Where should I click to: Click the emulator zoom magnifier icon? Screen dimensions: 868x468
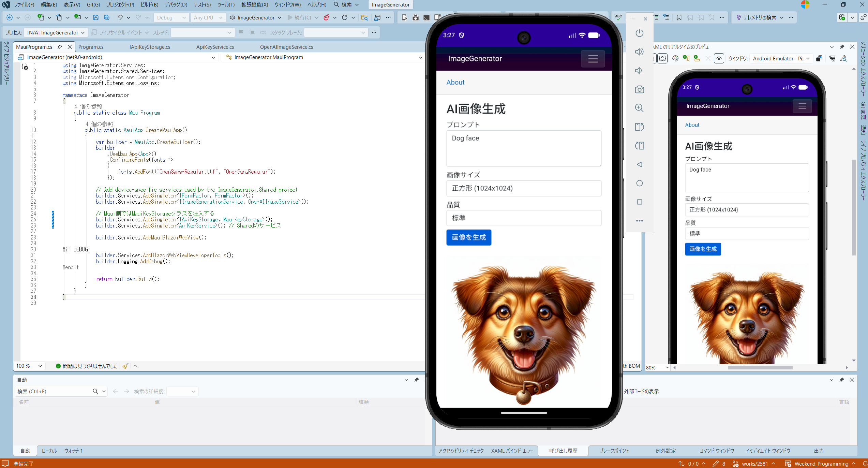tap(639, 108)
